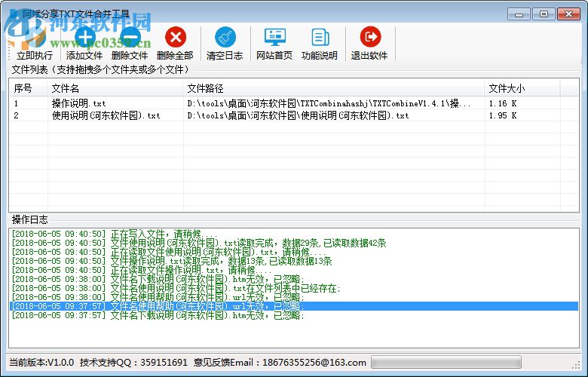Click the 删除全部 red X icon
This screenshot has height=377, width=588.
coord(175,37)
